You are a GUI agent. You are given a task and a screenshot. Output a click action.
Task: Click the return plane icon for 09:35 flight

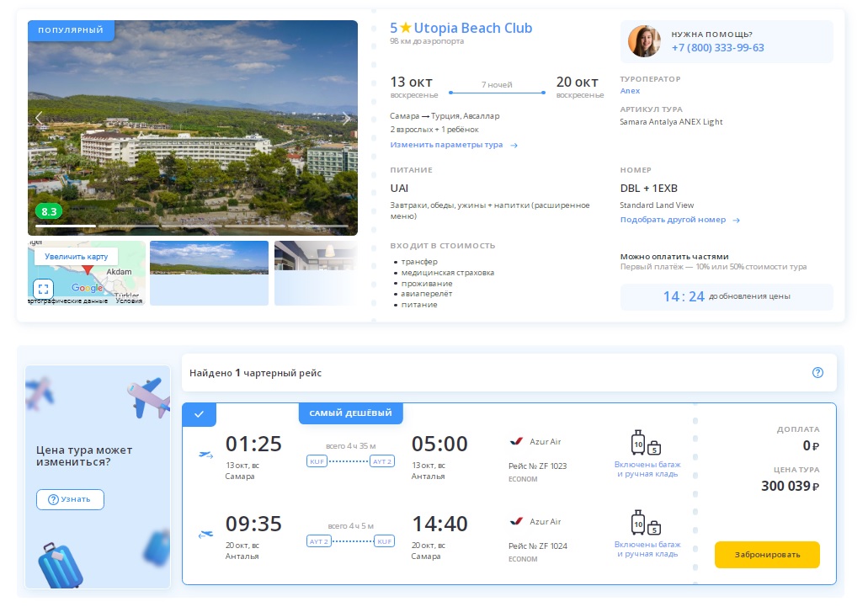[x=206, y=535]
